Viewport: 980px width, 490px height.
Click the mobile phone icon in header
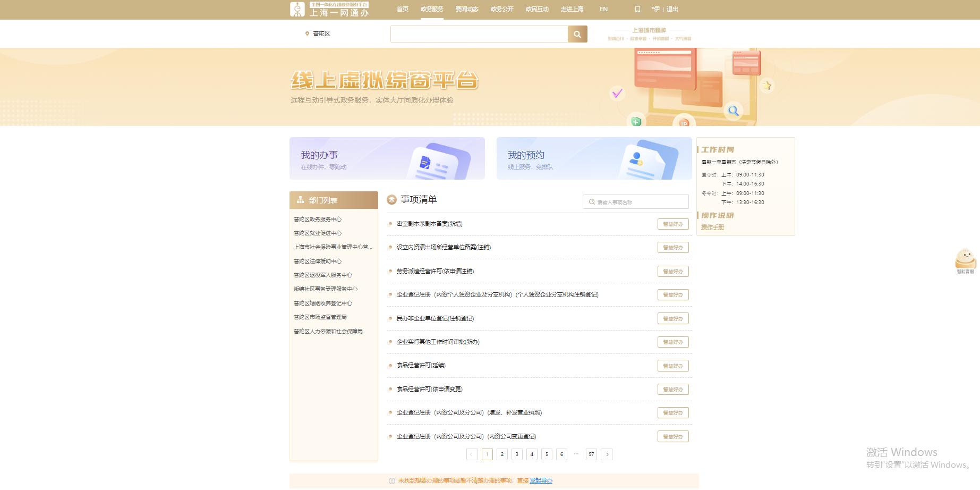[637, 9]
